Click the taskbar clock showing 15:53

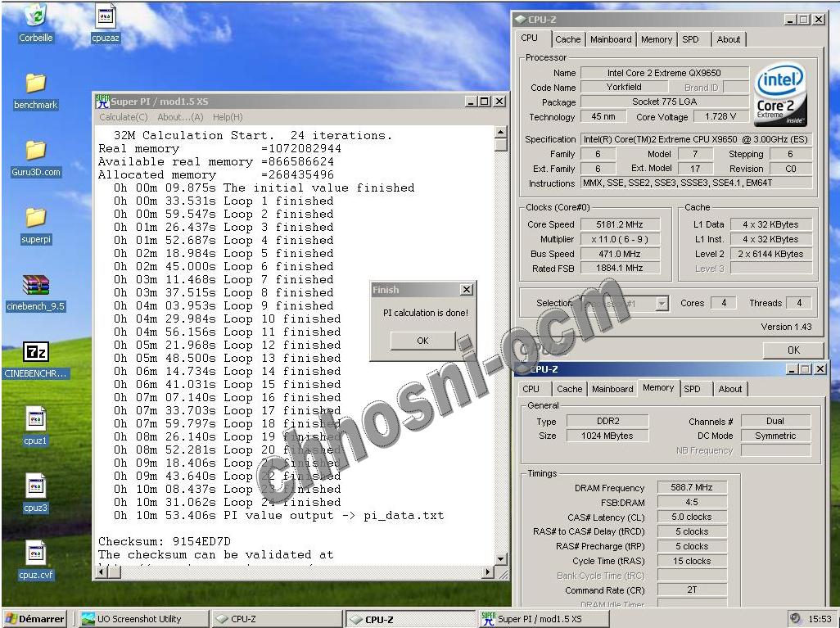(x=820, y=619)
